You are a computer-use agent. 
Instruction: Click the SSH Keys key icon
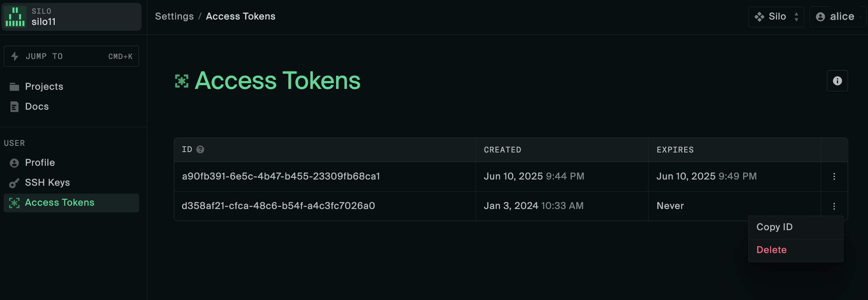[15, 183]
